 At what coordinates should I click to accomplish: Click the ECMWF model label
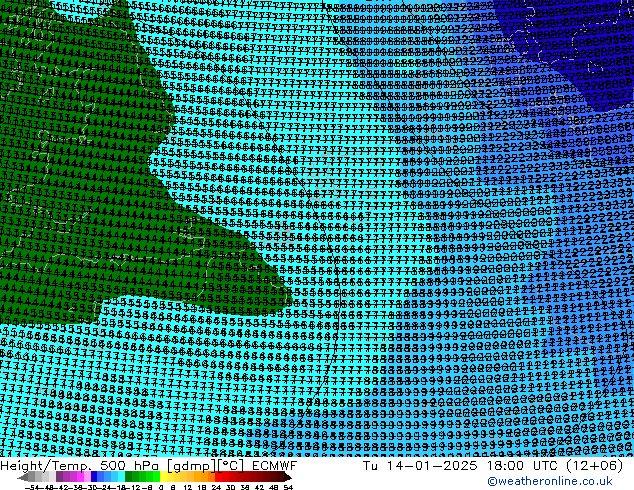275,466
